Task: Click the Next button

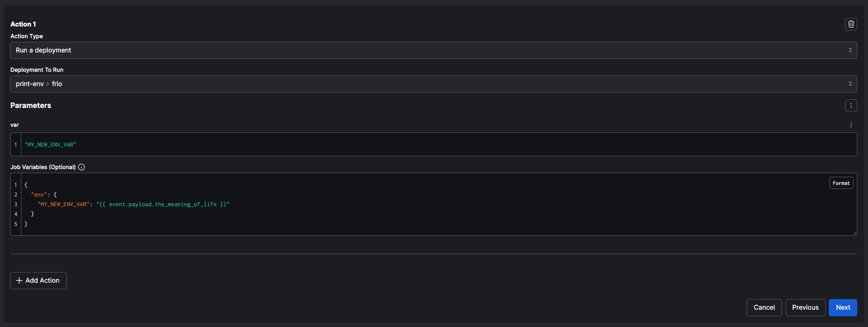Action: [843, 307]
